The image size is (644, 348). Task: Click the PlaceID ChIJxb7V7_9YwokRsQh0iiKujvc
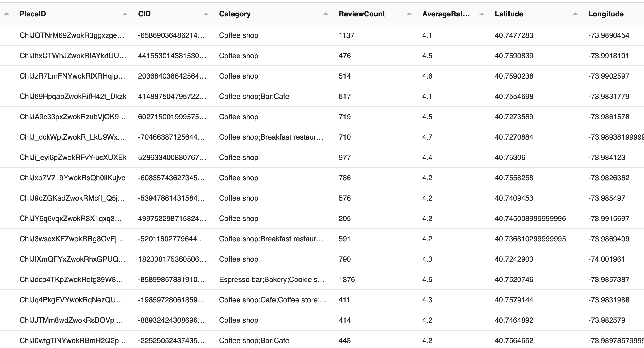(72, 178)
